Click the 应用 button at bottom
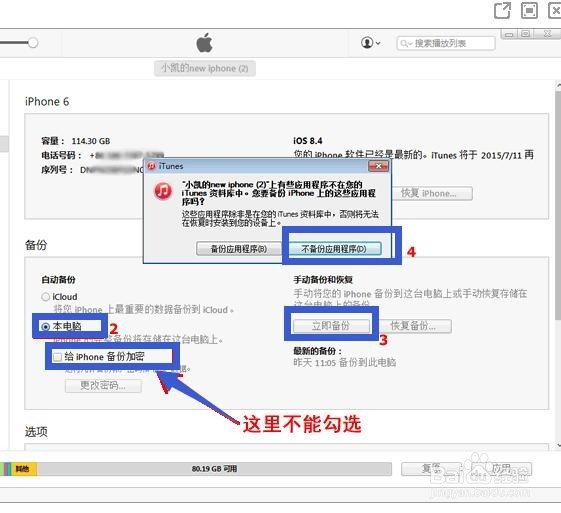 point(501,468)
